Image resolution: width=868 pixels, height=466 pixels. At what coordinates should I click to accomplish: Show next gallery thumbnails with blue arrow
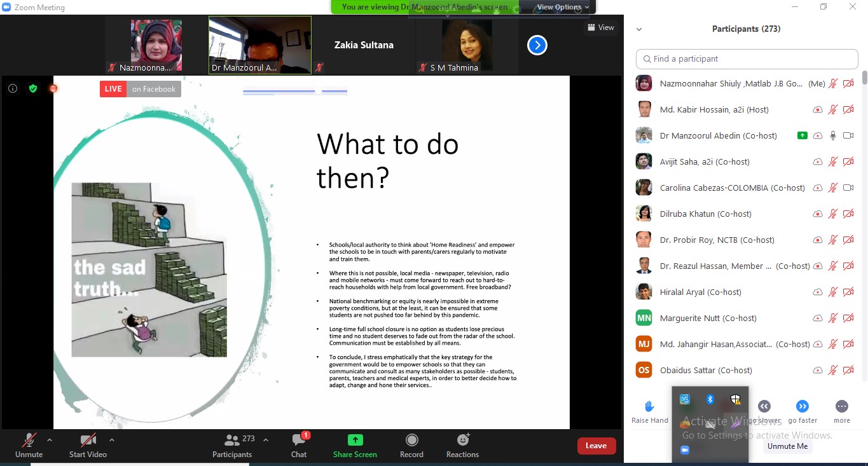(537, 45)
